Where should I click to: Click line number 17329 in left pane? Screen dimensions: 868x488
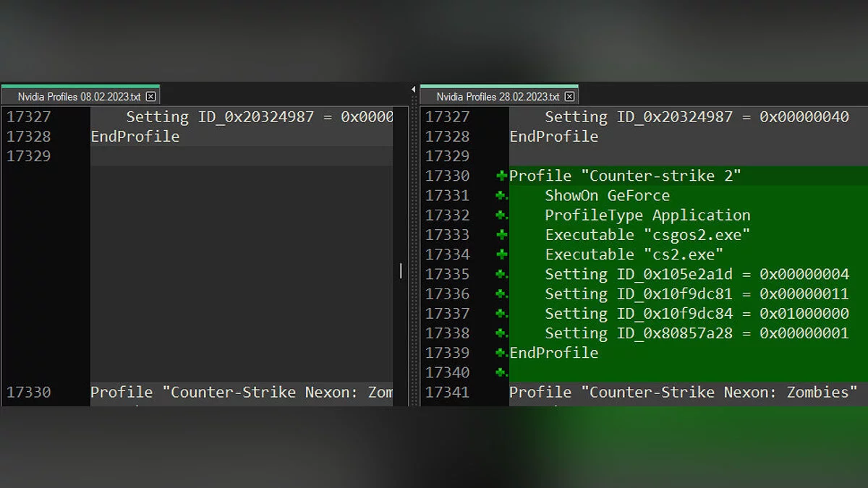(x=29, y=155)
